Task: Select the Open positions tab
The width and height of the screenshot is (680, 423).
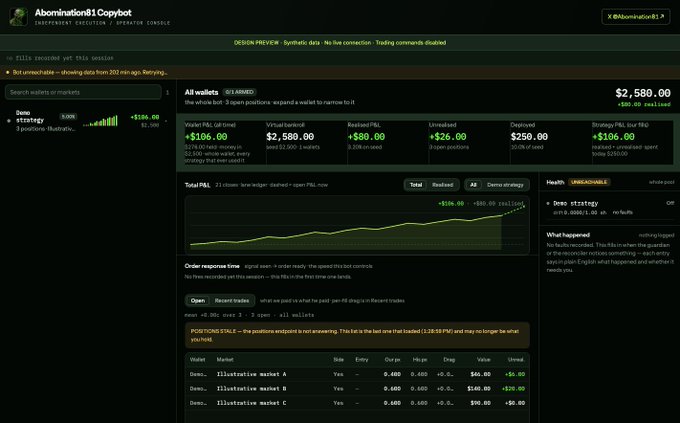Action: click(x=198, y=300)
